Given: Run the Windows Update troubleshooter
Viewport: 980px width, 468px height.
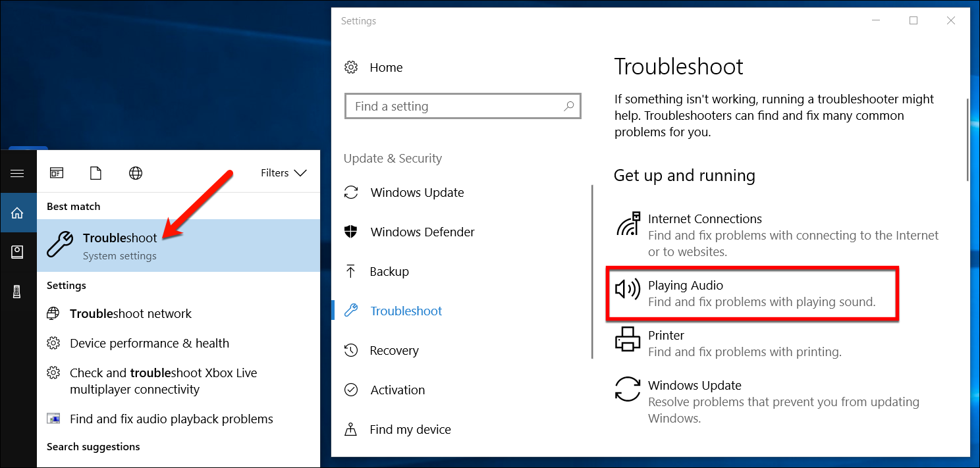Looking at the screenshot, I should [x=694, y=386].
